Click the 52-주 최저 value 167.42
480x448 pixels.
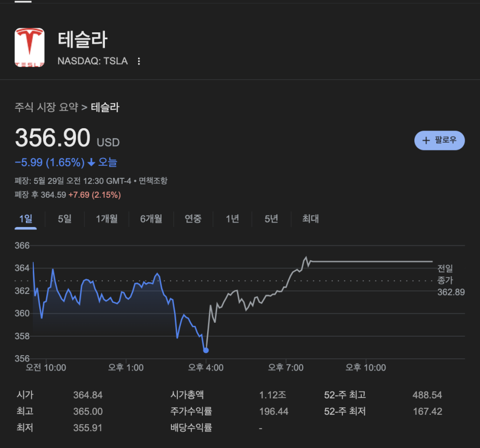tap(428, 412)
